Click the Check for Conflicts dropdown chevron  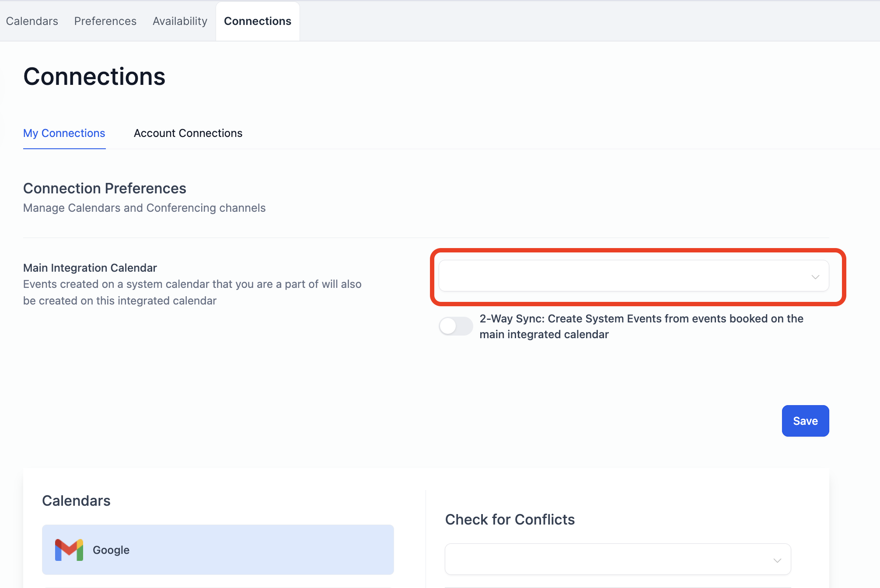point(777,560)
